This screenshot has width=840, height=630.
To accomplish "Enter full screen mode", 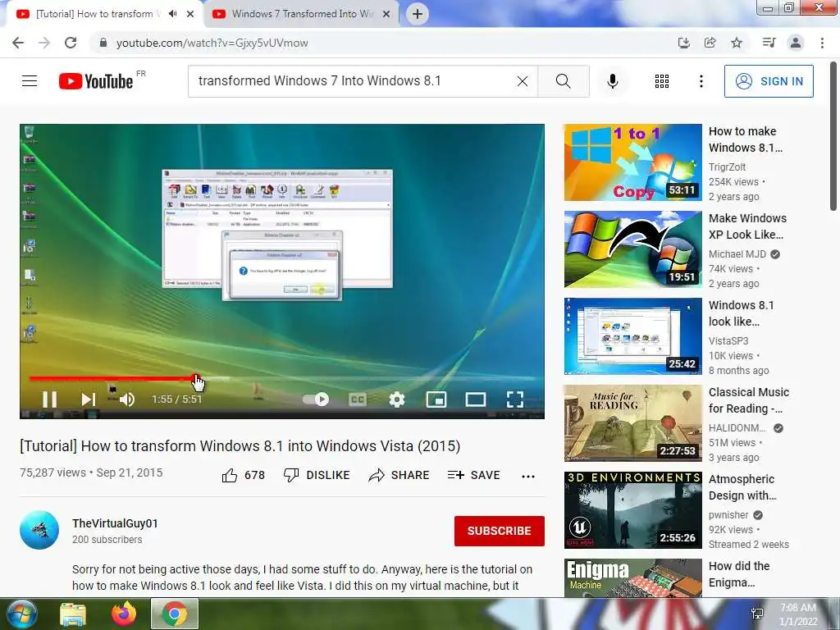I will 515,399.
